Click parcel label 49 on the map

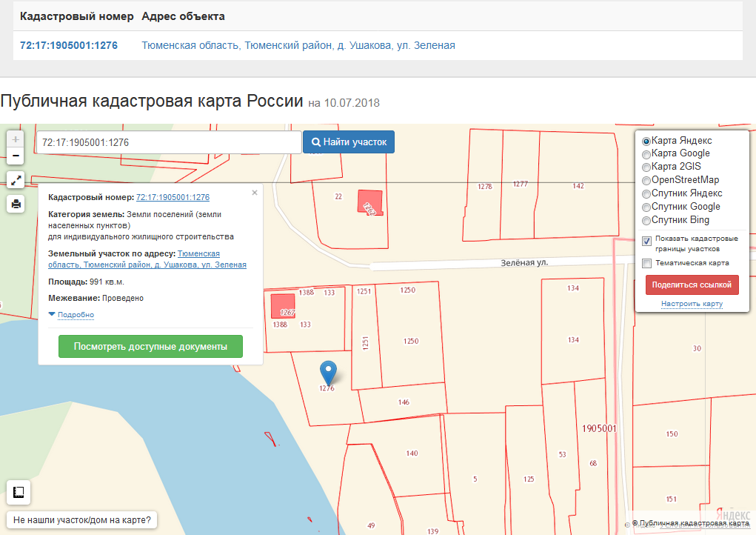point(371,525)
